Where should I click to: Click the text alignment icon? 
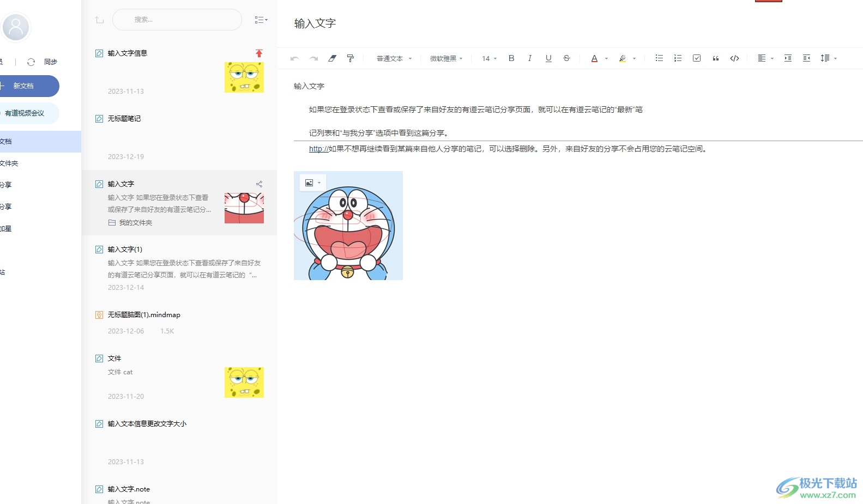tap(762, 58)
